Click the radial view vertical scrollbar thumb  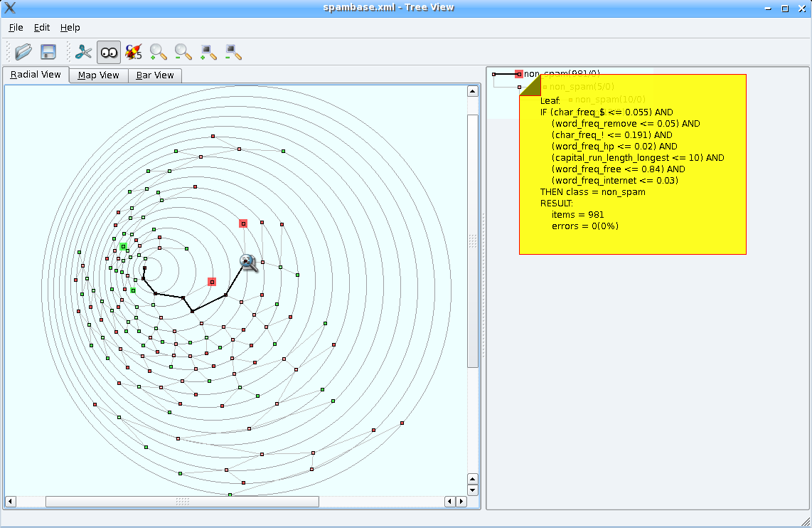click(472, 241)
